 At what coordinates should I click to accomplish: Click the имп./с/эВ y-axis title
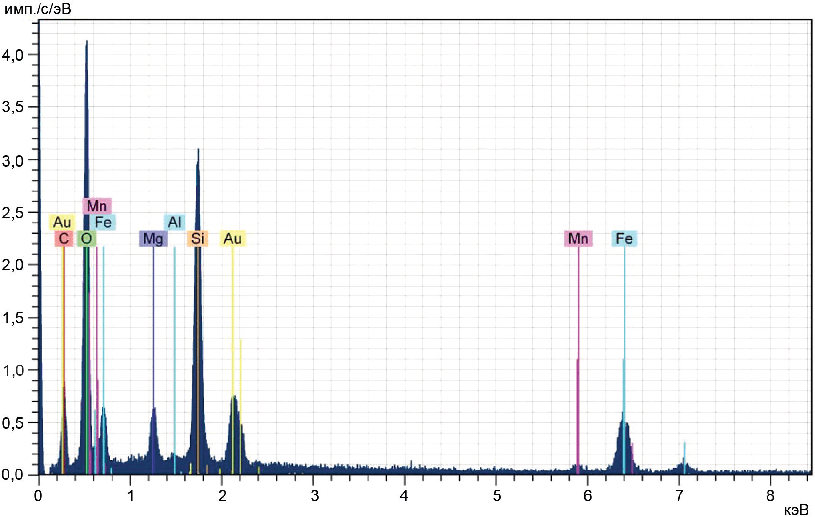pyautogui.click(x=39, y=10)
